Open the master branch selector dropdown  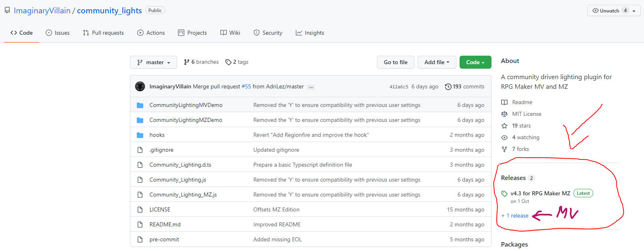(x=153, y=62)
